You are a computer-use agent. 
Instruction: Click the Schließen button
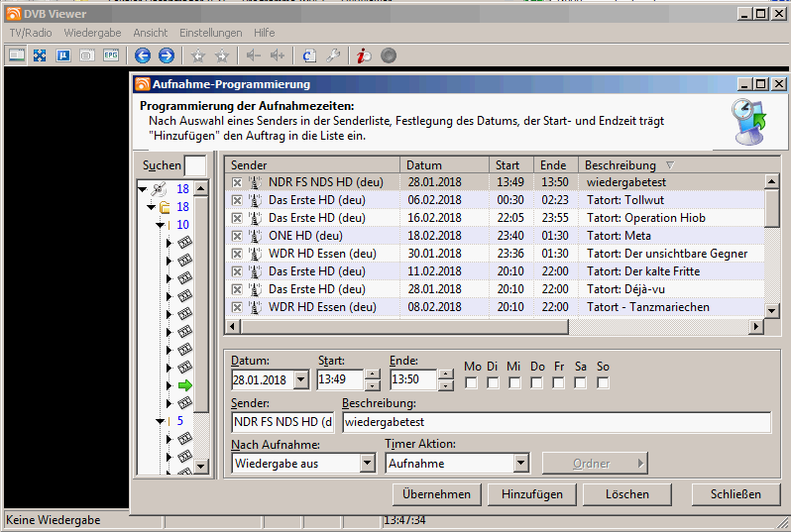(x=735, y=494)
